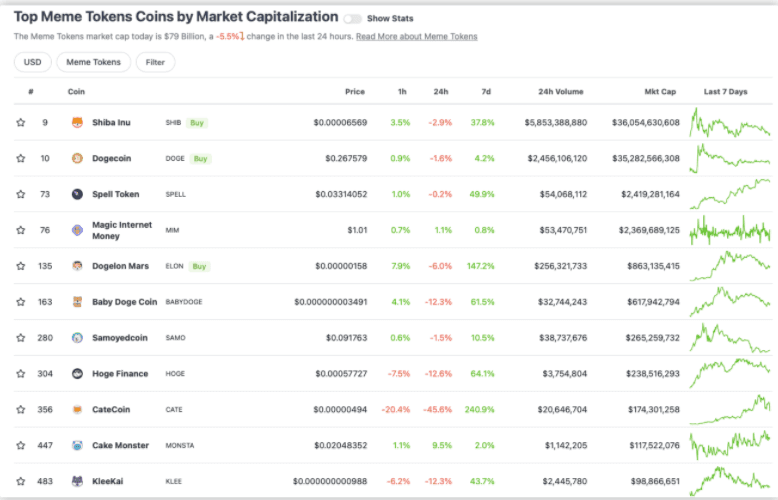Sort by Mkt Cap column header
778x500 pixels.
tap(660, 92)
